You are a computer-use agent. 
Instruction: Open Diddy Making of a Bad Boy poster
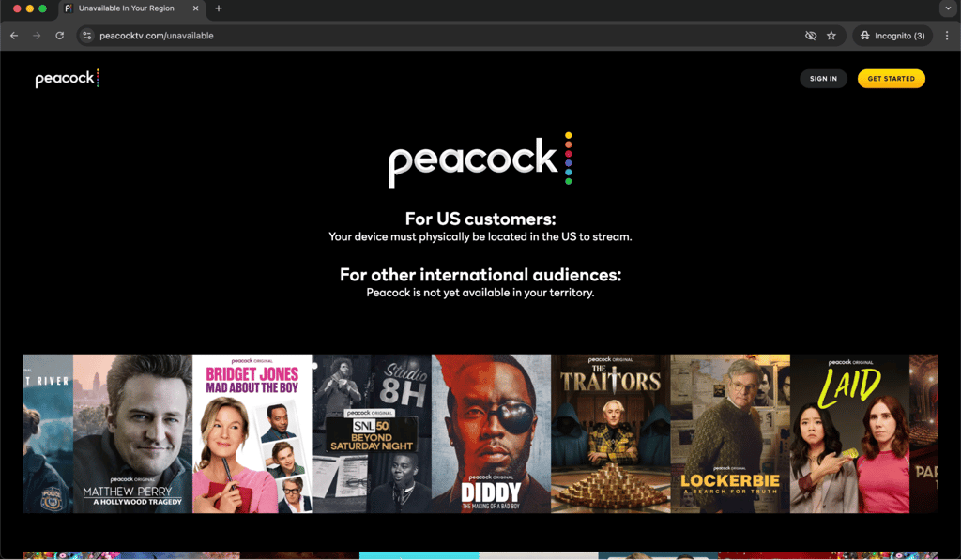pos(491,433)
